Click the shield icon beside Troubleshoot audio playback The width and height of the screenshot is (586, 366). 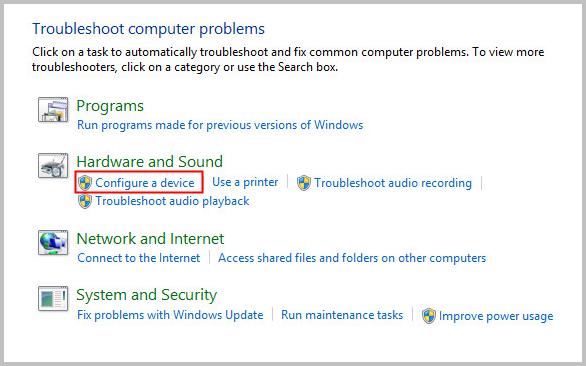click(x=85, y=201)
